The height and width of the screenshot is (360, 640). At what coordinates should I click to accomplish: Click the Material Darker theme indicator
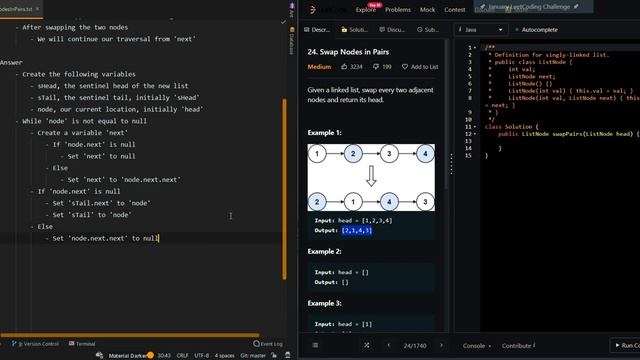click(x=127, y=356)
